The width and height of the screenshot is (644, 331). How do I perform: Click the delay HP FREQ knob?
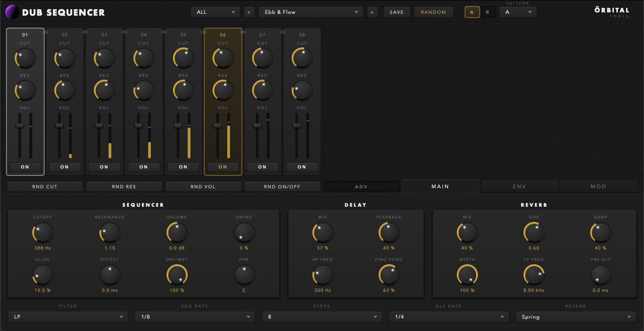(323, 275)
